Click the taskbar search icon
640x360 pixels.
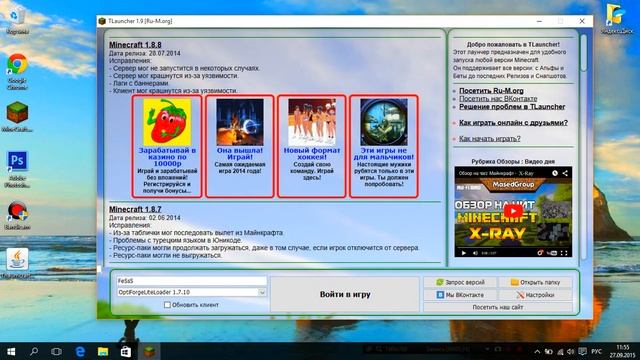(34, 351)
